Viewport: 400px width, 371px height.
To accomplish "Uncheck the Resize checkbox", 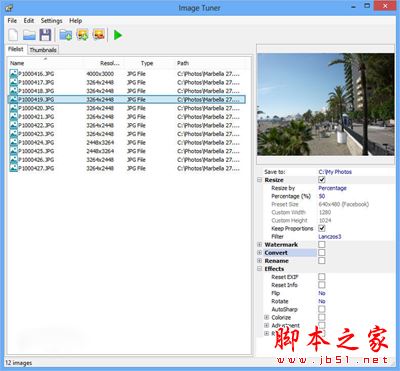I will (322, 180).
